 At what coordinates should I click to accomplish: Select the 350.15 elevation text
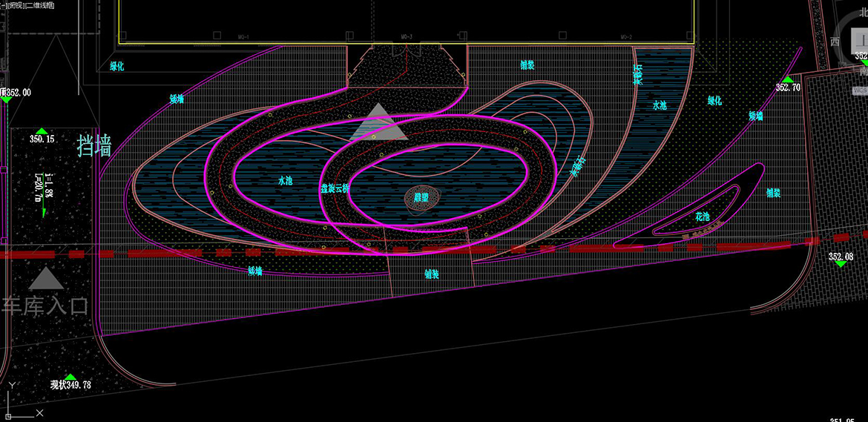click(x=42, y=139)
